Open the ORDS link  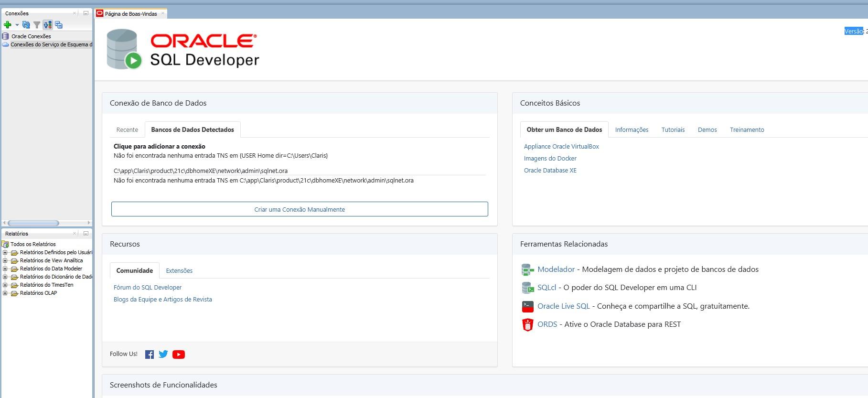547,324
